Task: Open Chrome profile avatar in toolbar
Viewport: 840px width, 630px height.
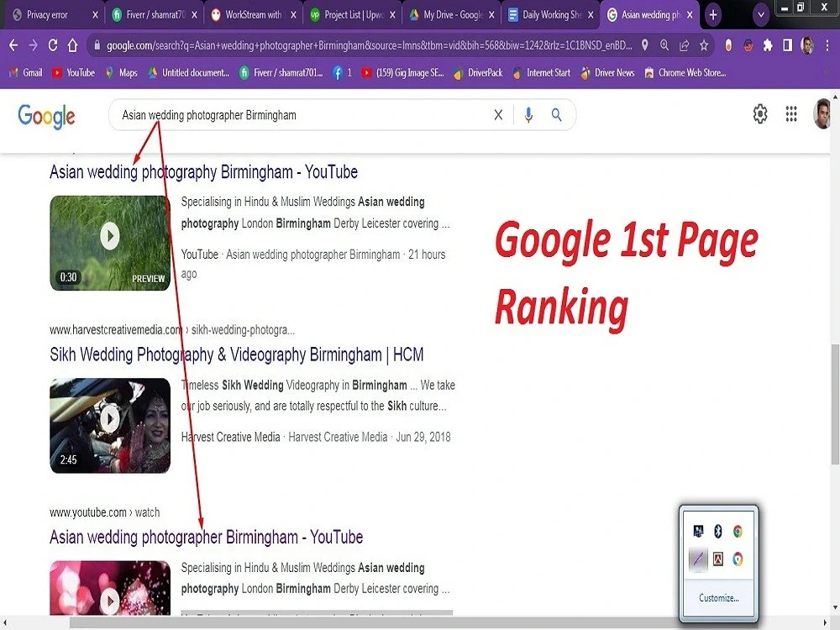Action: tap(807, 45)
